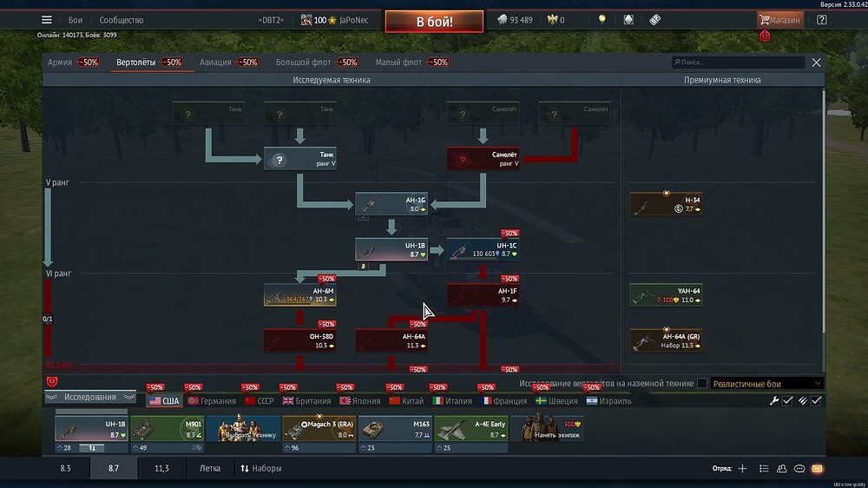Switch to the 8.3 preset
This screenshot has width=868, height=488.
[65, 468]
